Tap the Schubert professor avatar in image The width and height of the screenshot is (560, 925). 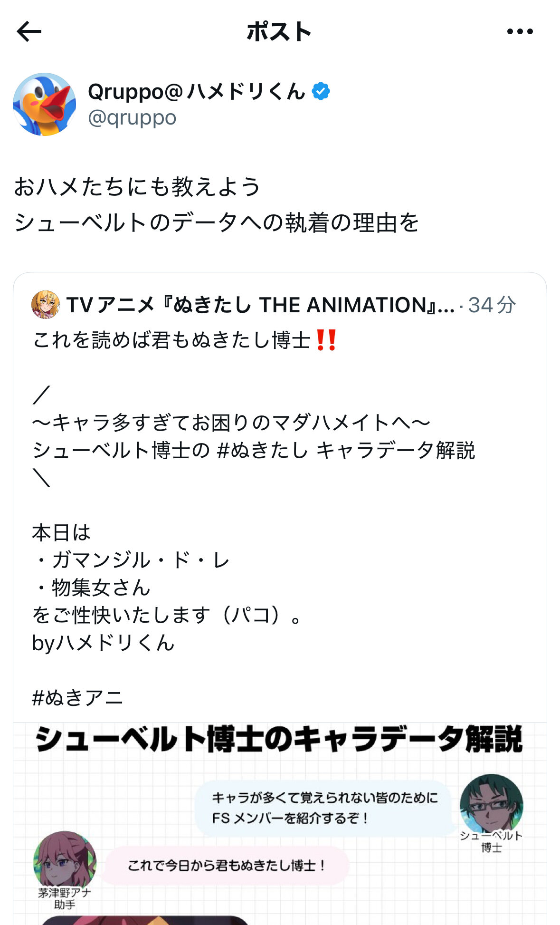pos(491,804)
